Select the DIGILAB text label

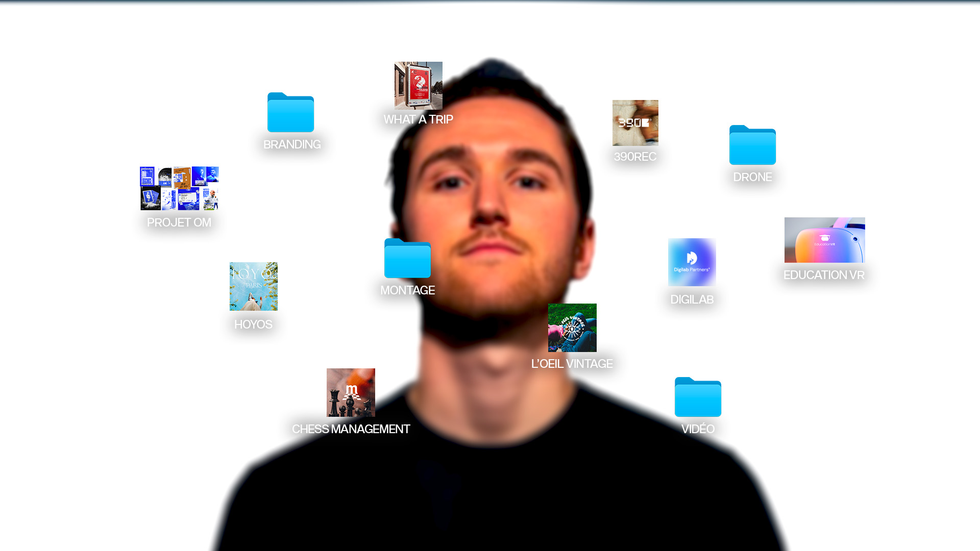[692, 299]
